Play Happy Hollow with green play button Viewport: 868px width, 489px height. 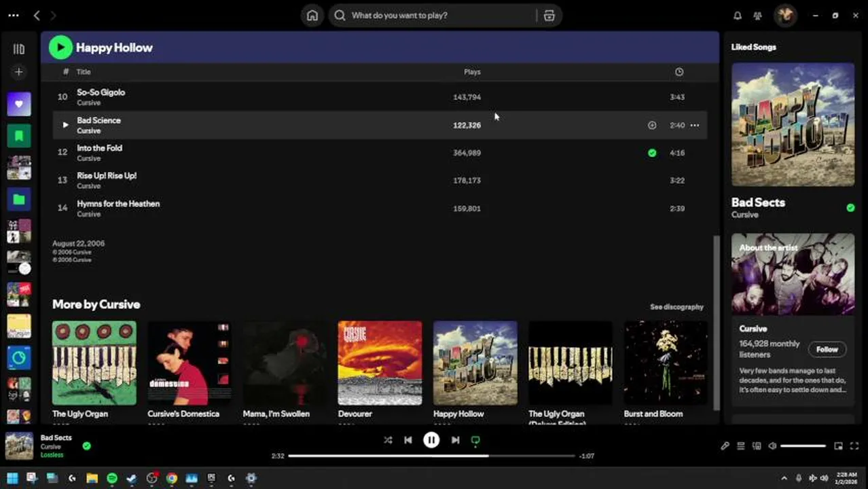tap(60, 47)
